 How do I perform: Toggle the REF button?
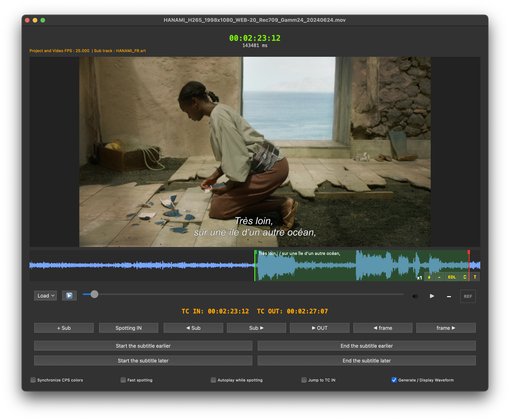pyautogui.click(x=468, y=296)
